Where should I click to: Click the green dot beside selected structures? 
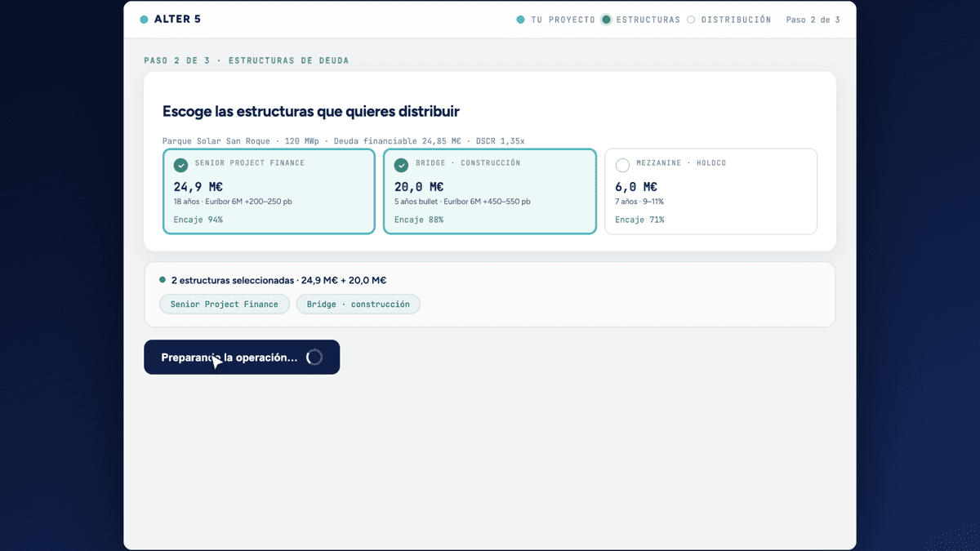163,280
